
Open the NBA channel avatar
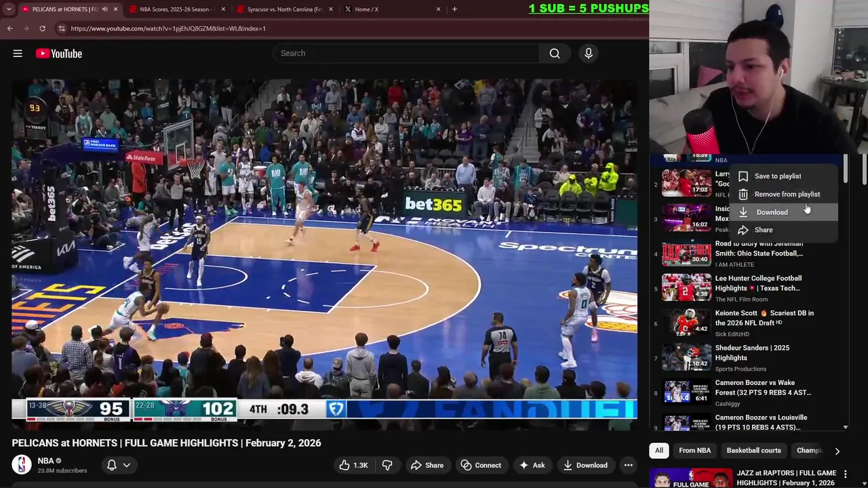pos(22,465)
